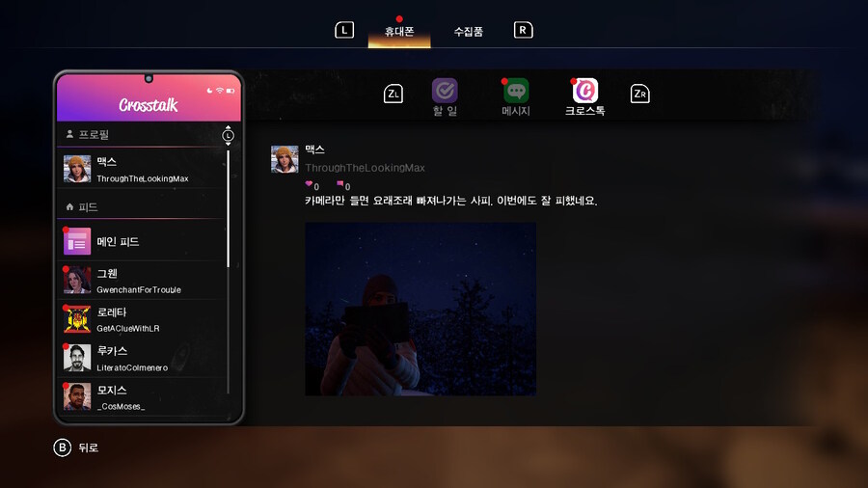868x488 pixels.
Task: Click 모지스's avatar picture
Action: tap(77, 396)
